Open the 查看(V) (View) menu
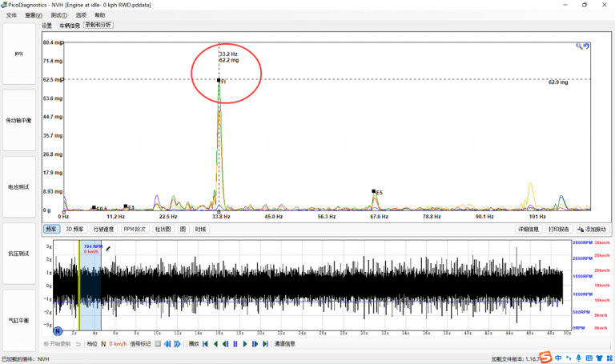The image size is (615, 364). tap(34, 15)
